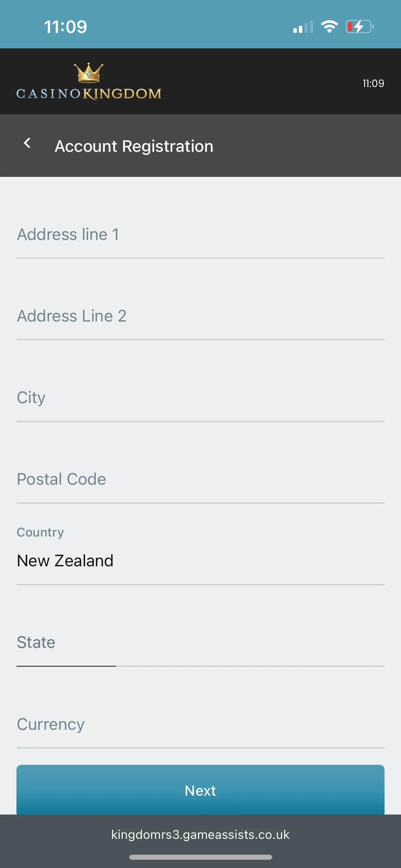Viewport: 401px width, 868px height.
Task: Focus the Address line 1 field
Action: click(x=200, y=235)
